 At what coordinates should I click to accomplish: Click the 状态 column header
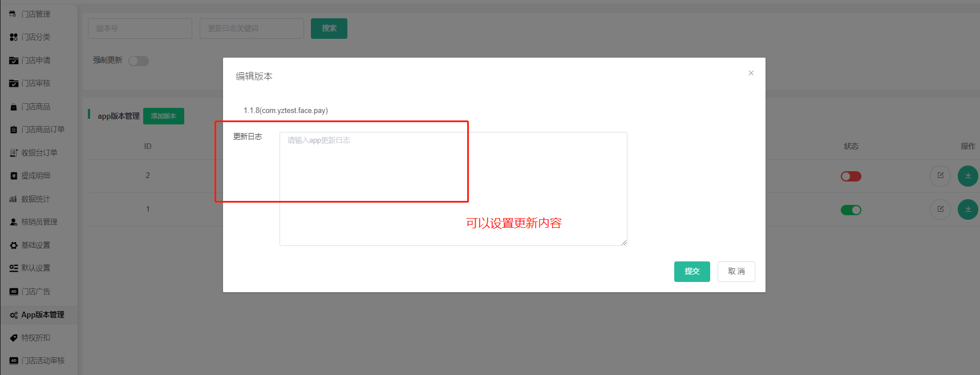point(851,147)
